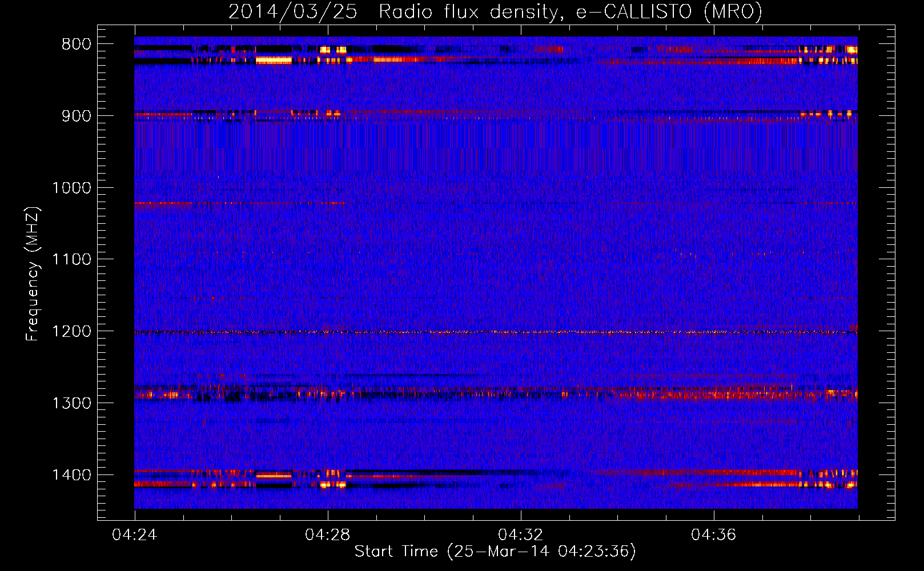Click the 800 frequency tick label
Viewport: 924px width, 571px height.
click(77, 45)
